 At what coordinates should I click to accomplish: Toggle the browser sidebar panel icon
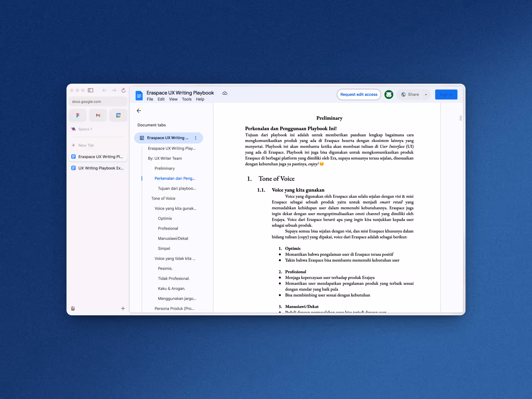point(90,90)
